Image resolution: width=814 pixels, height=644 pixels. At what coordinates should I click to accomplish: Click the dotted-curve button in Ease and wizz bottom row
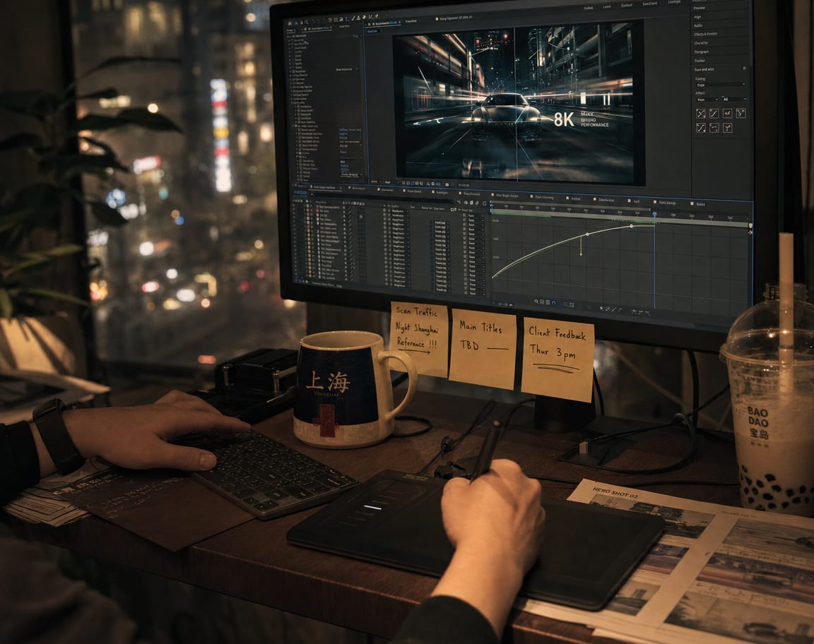714,129
